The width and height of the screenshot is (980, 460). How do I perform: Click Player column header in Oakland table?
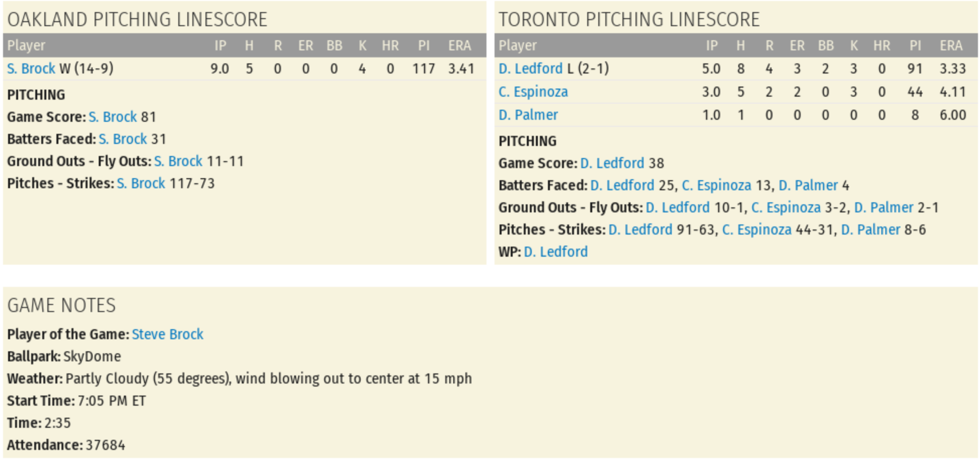[x=26, y=46]
